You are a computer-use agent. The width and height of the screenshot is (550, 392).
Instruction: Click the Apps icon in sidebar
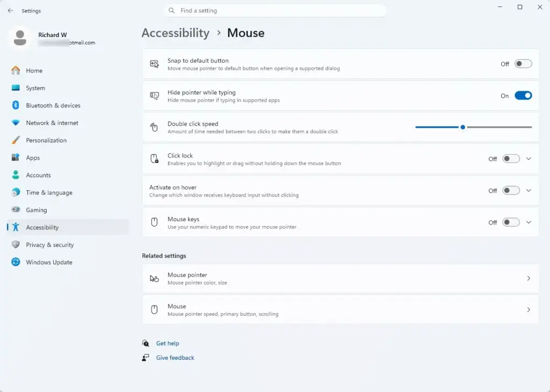pyautogui.click(x=16, y=157)
